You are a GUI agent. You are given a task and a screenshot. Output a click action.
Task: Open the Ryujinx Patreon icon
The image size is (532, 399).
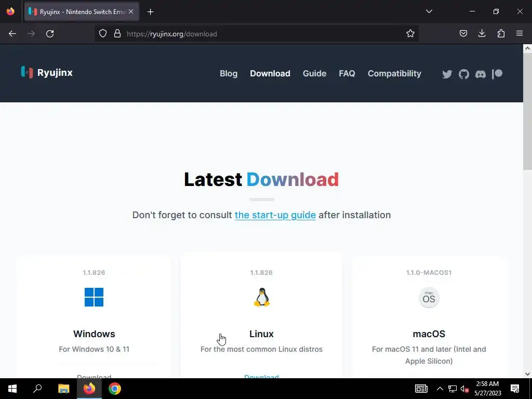pyautogui.click(x=497, y=74)
